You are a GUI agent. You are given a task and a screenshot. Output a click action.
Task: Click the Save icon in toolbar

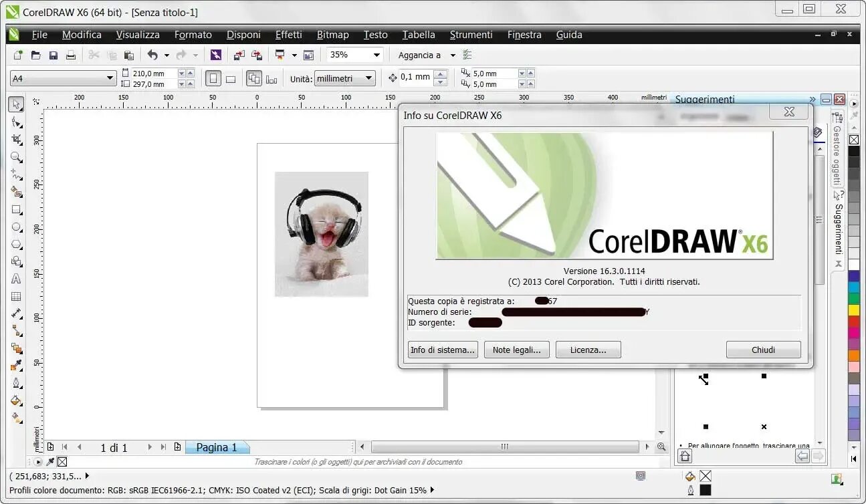[53, 55]
